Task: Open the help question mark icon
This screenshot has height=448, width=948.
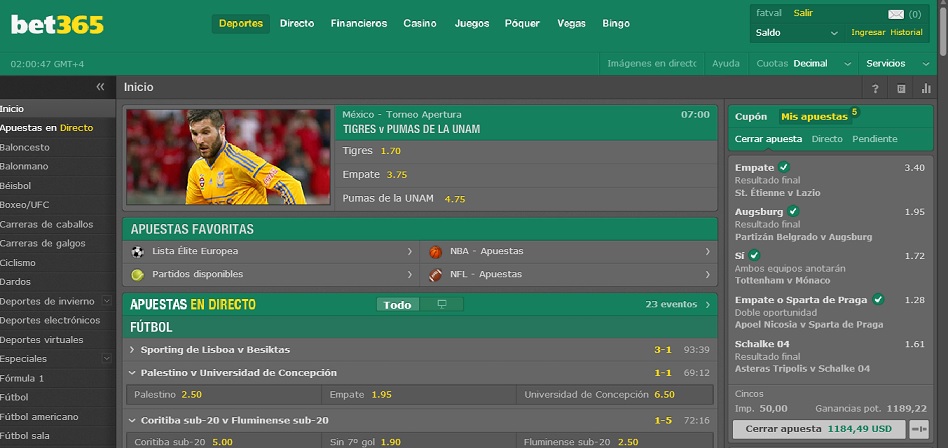Action: click(875, 88)
